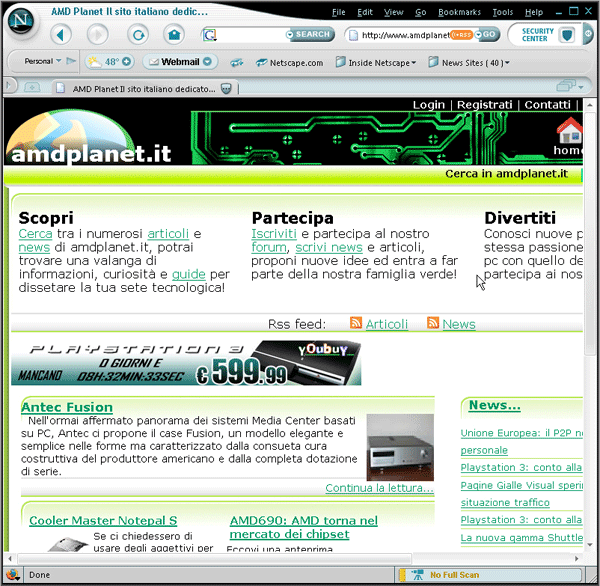Click the vertical scrollbar thumb
The image size is (600, 586).
(589, 234)
